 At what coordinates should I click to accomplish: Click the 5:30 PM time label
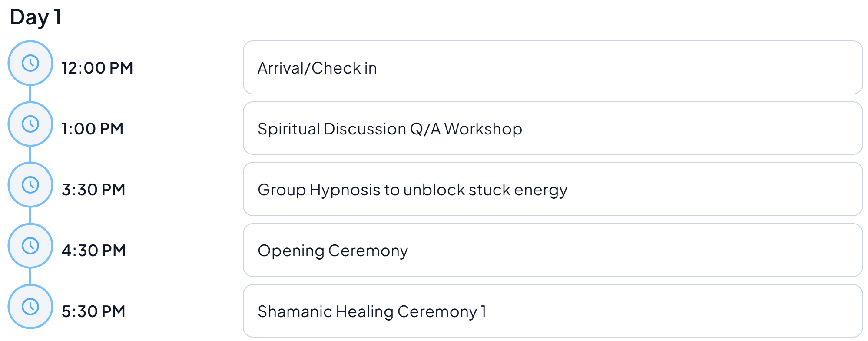pos(93,312)
